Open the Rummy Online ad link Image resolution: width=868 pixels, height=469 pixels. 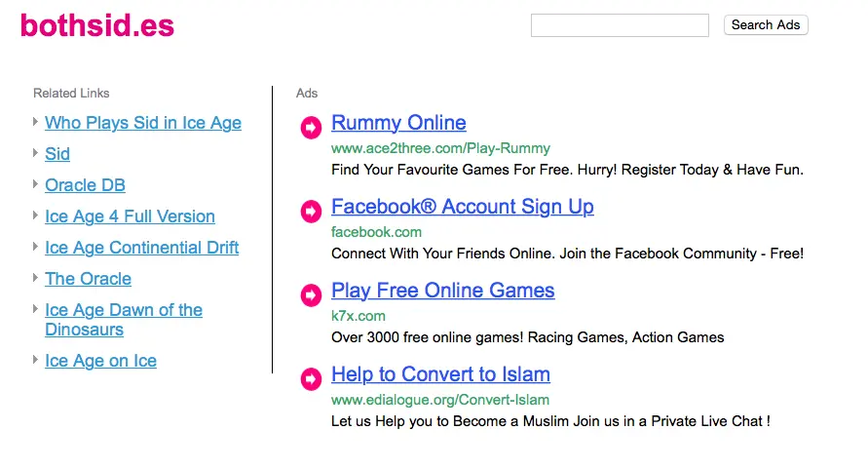[x=398, y=123]
